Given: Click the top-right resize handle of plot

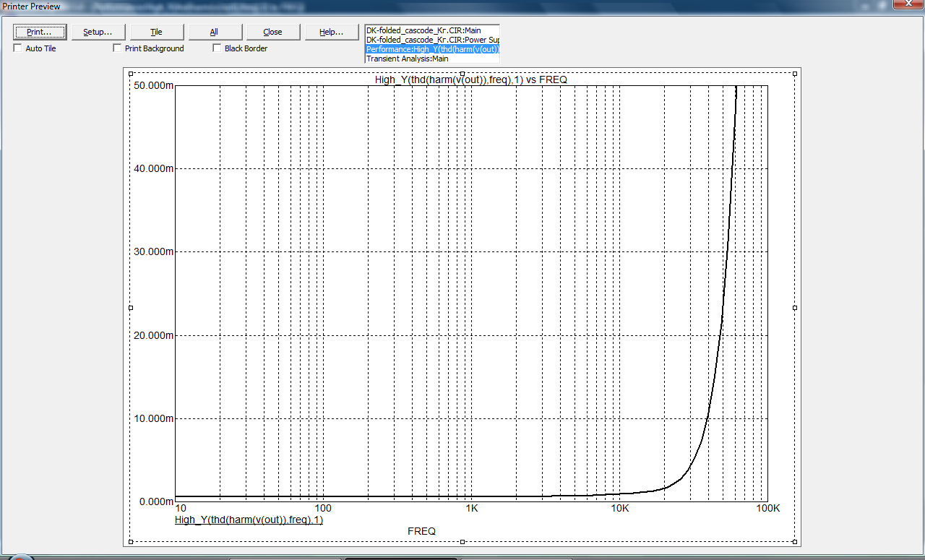Looking at the screenshot, I should (795, 74).
